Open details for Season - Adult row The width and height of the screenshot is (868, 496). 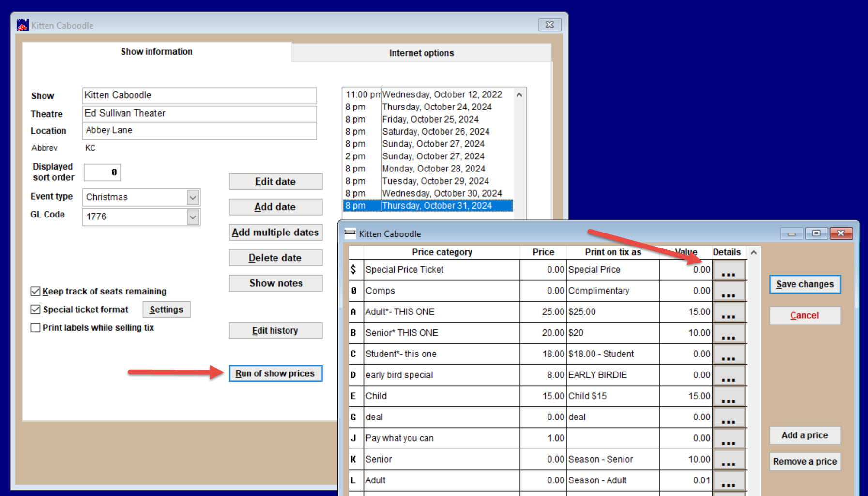pyautogui.click(x=729, y=480)
